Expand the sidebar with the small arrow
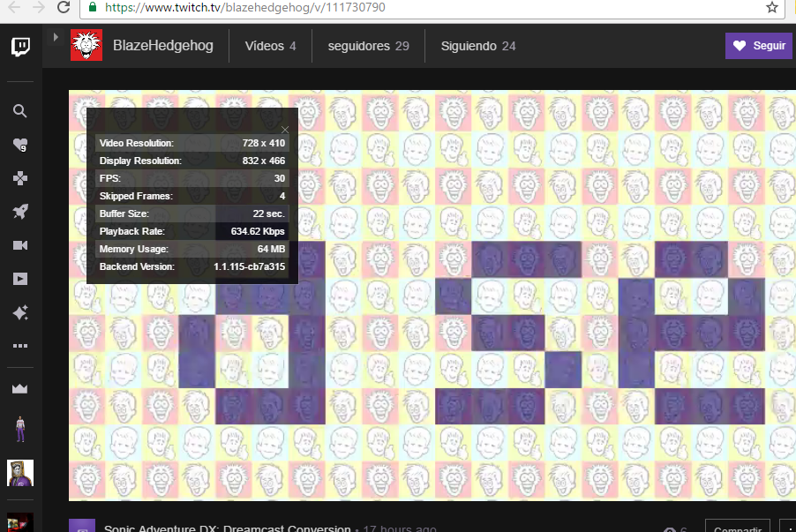796x532 pixels. (x=56, y=36)
